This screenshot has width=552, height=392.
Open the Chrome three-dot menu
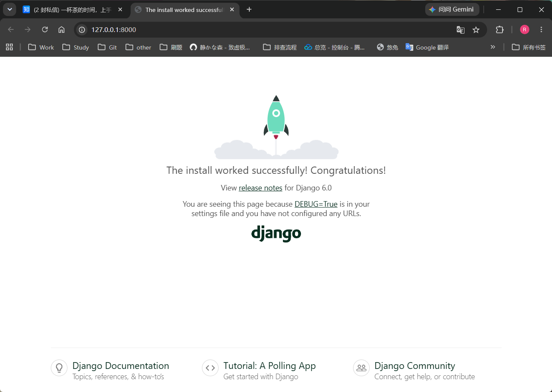pos(541,29)
